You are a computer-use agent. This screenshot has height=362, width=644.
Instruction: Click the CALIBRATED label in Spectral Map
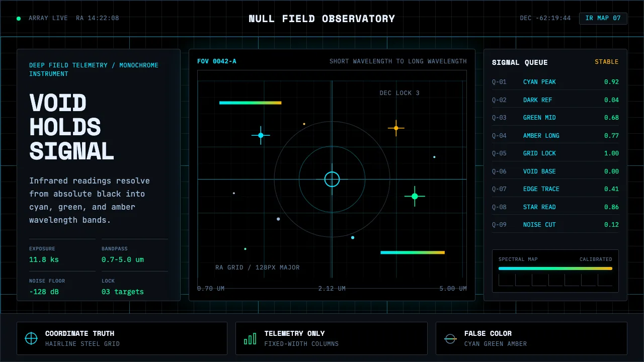coord(596,259)
